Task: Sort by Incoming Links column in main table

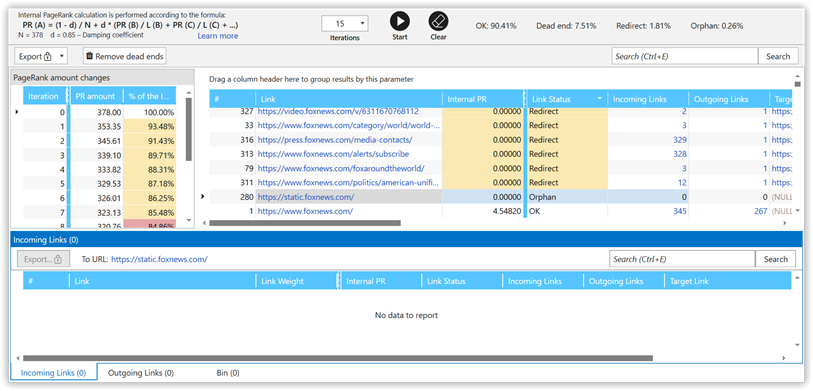Action: [648, 99]
